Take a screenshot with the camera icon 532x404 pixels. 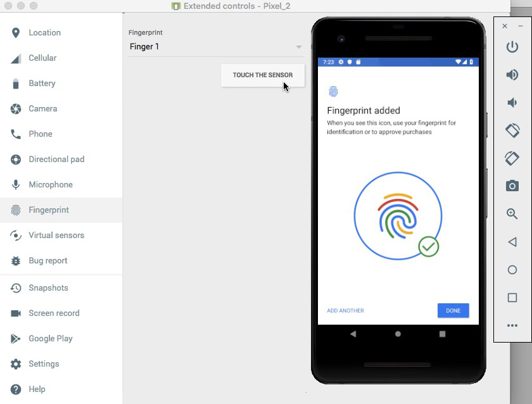pyautogui.click(x=512, y=186)
